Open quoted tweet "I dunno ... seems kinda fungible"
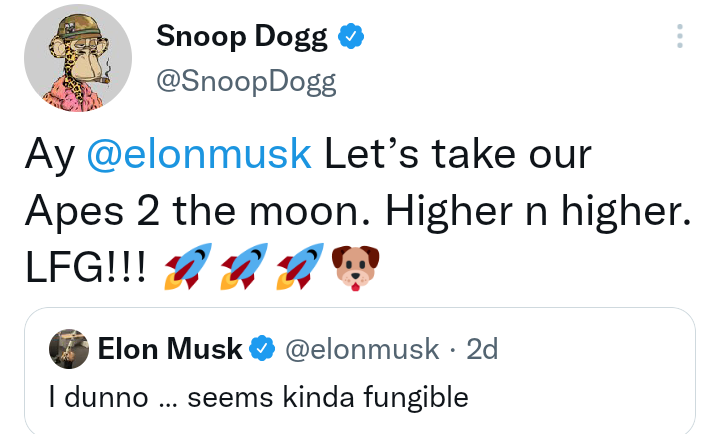 (x=259, y=397)
